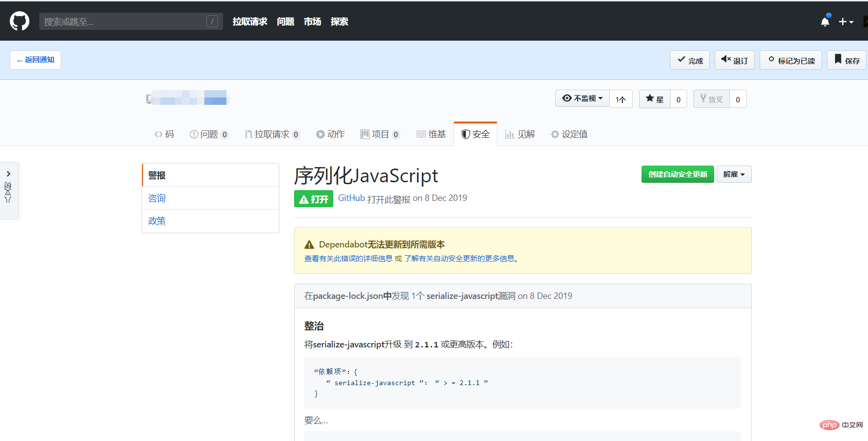Click the package-lock.json vulnerability header text
This screenshot has width=868, height=441.
438,296
